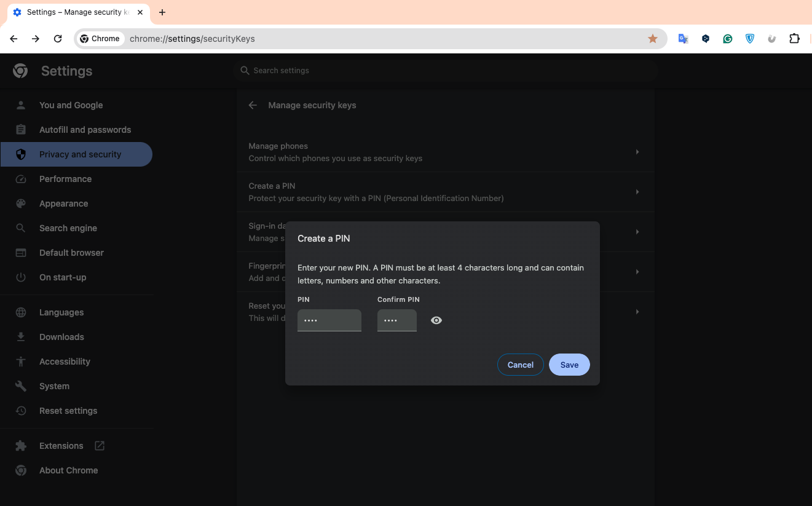Image resolution: width=812 pixels, height=506 pixels.
Task: Cancel the Create a PIN dialog
Action: [x=520, y=365]
